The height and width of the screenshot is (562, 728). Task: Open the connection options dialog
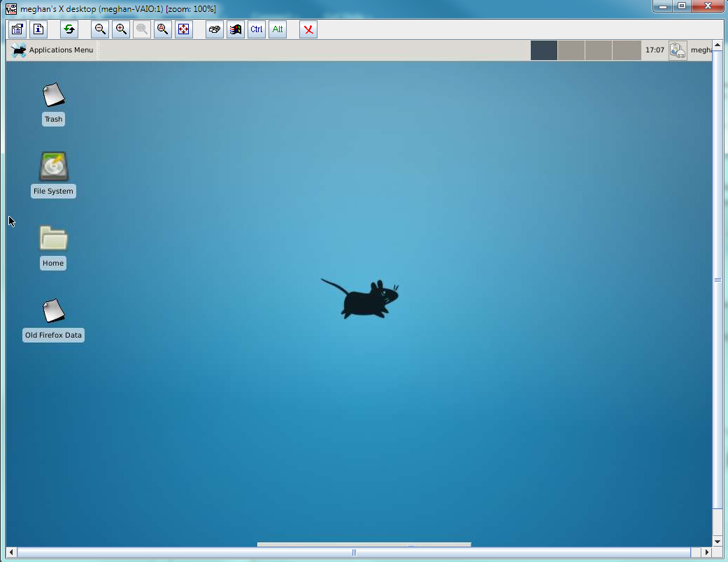coord(17,29)
